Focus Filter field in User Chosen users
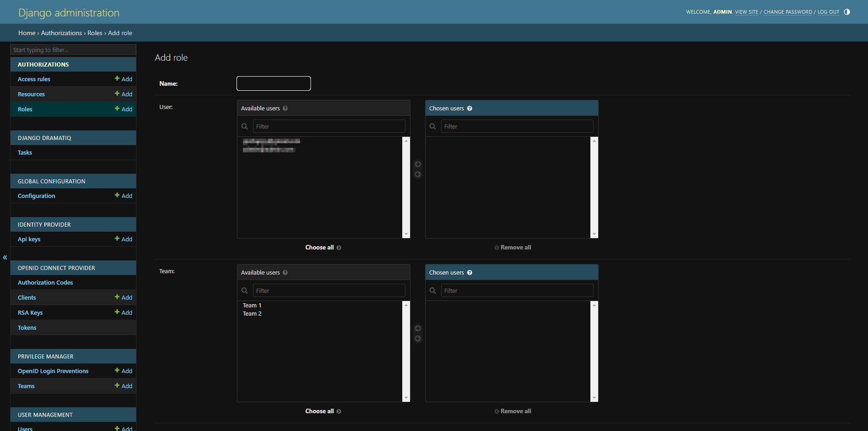This screenshot has width=868, height=431. [x=517, y=126]
